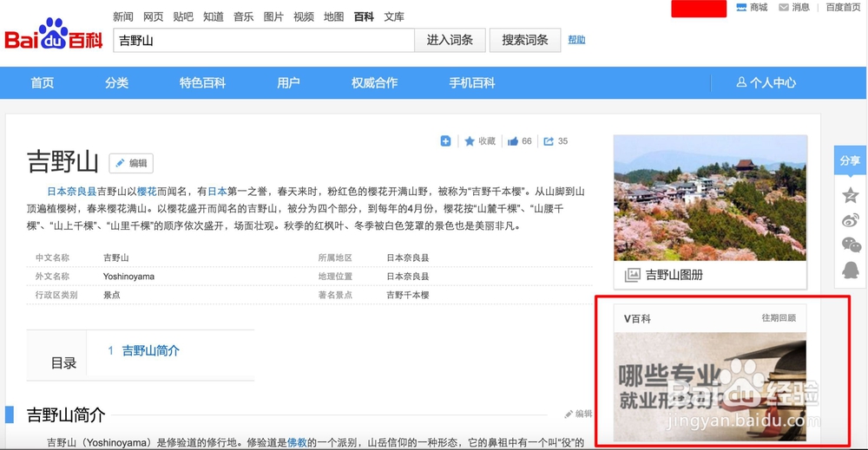
Task: Open the 商城 mall link with icon
Action: 752,7
